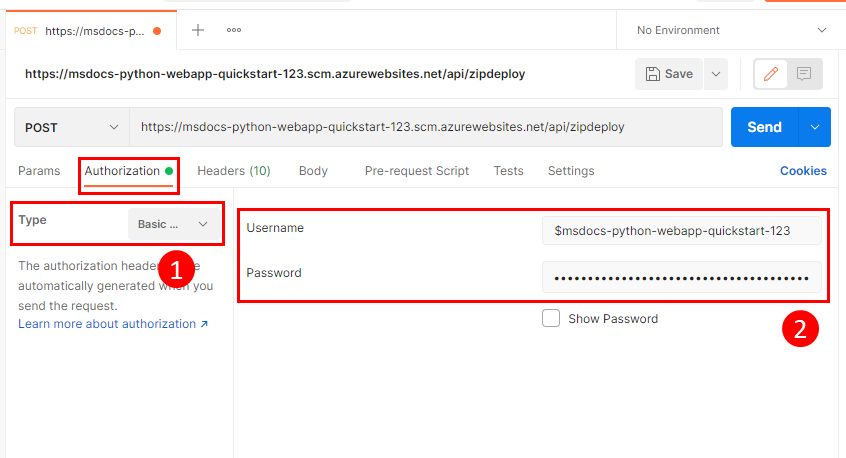Expand the No Environment dropdown
The image size is (846, 458).
pos(732,30)
